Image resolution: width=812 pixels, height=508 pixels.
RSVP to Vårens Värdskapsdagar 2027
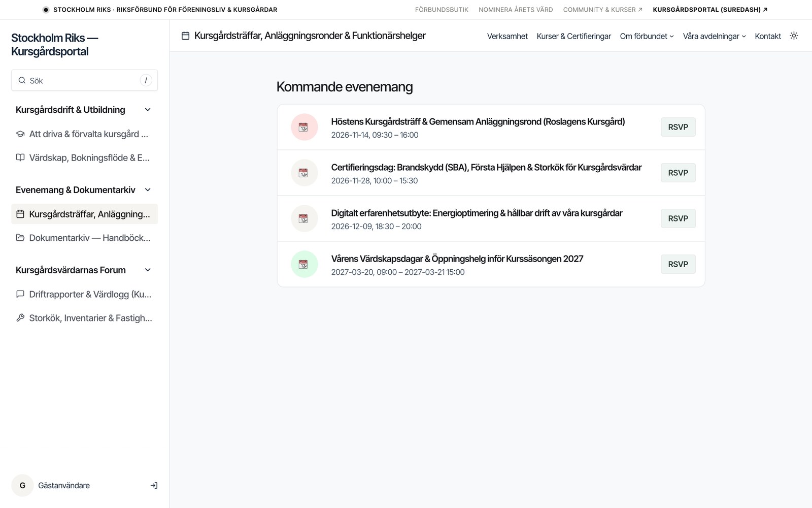[678, 264]
